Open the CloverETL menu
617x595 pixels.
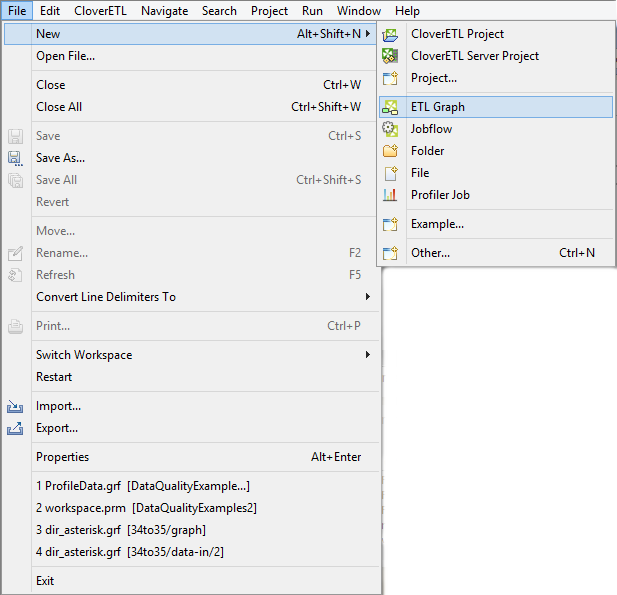[x=100, y=11]
